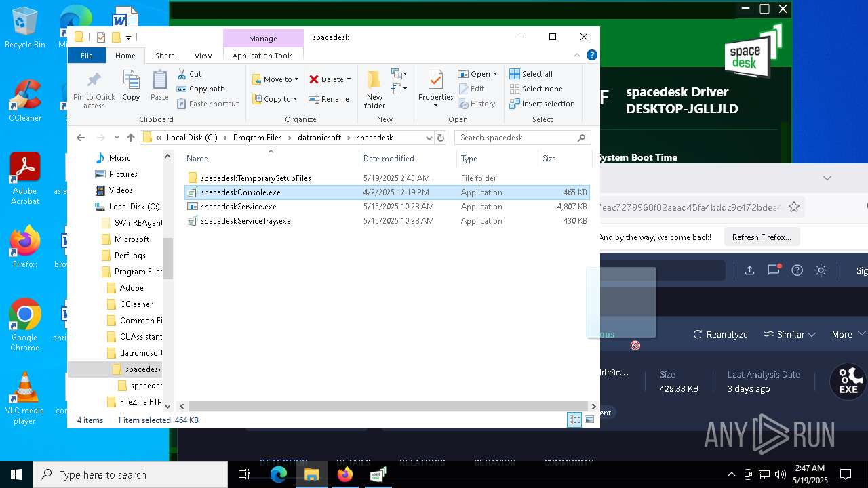Switch to large icons view

coord(589,420)
